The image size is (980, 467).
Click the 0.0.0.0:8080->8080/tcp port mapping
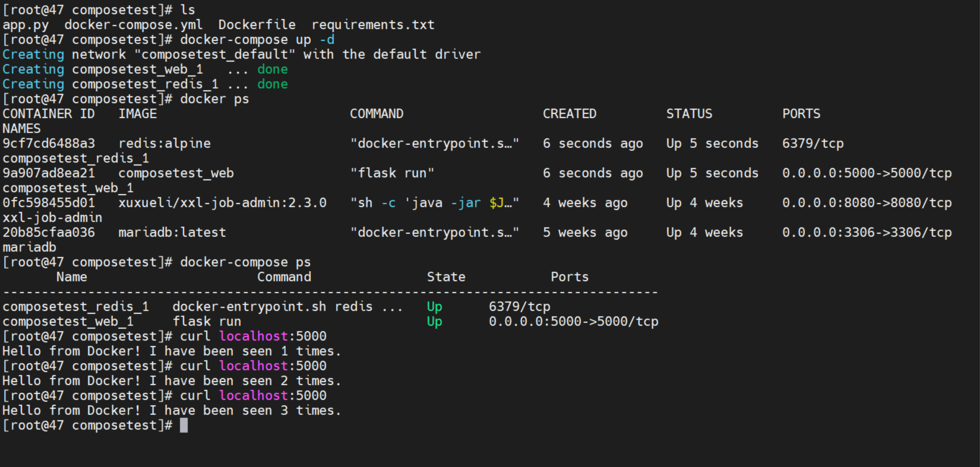[867, 203]
